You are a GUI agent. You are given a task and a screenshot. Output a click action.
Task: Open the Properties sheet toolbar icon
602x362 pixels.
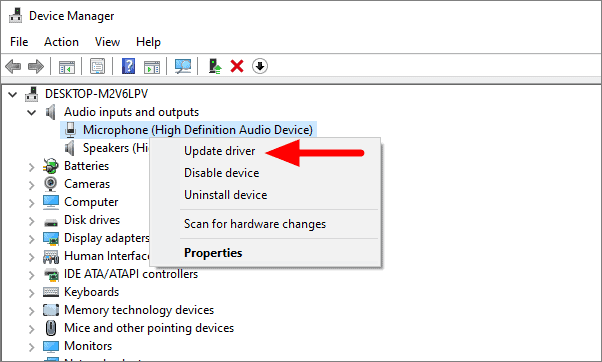98,66
